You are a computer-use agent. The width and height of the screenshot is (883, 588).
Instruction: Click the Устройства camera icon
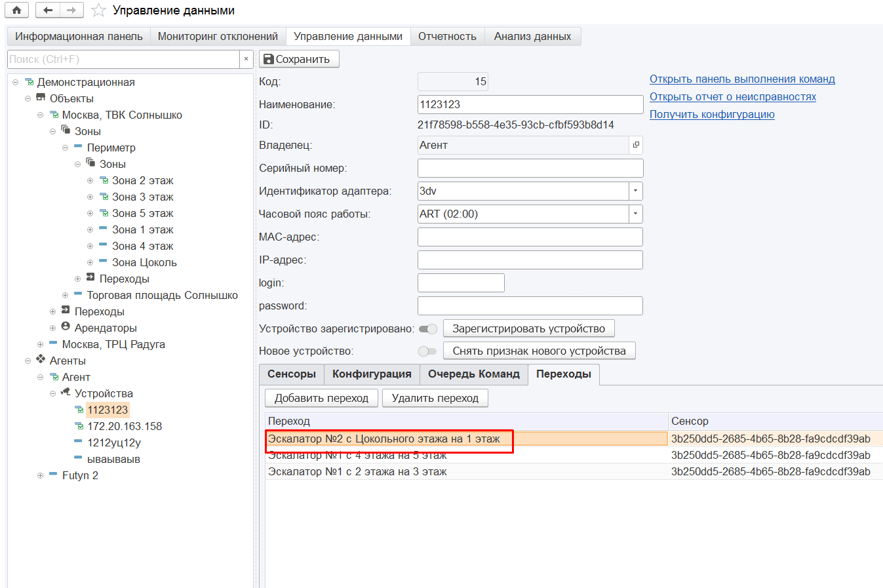66,392
